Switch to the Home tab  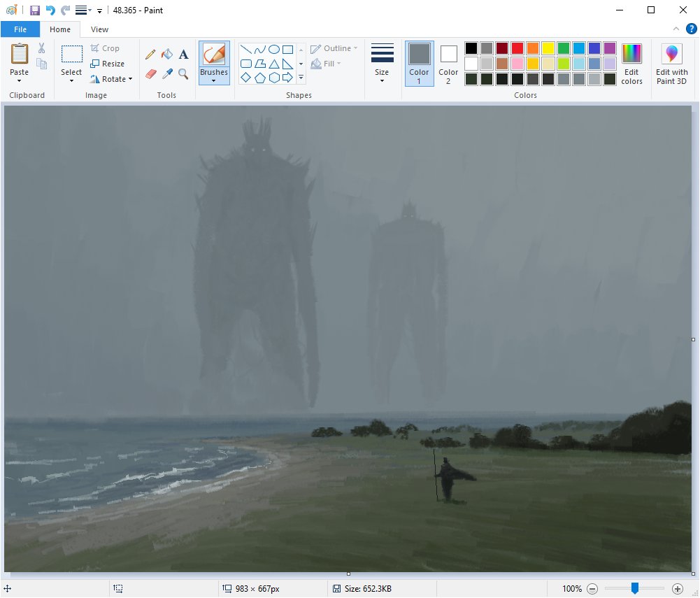pos(60,29)
